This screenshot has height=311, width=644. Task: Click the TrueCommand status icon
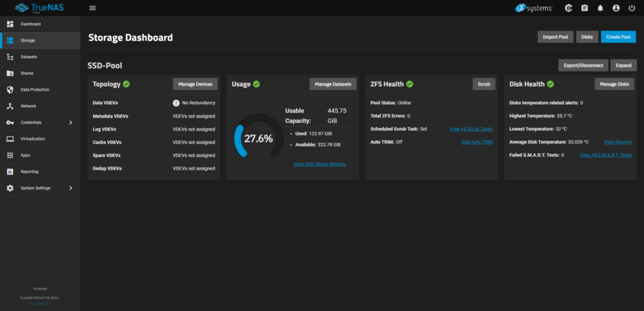[569, 8]
